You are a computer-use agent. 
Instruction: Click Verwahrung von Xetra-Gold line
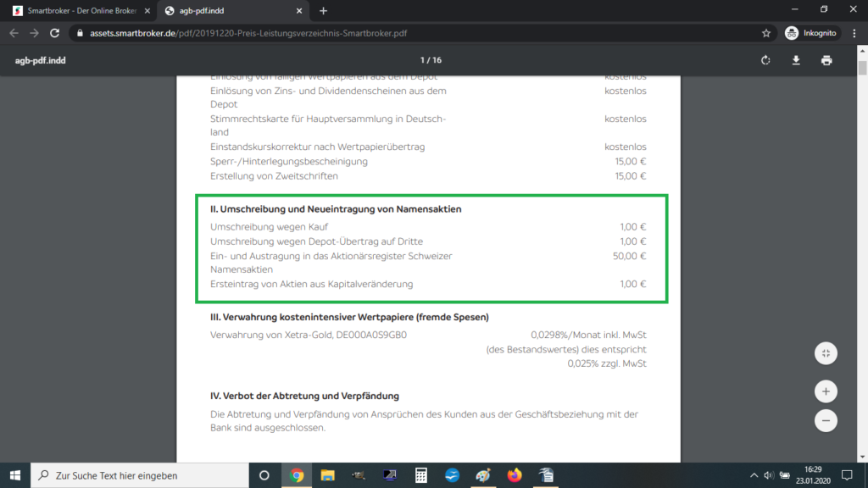(x=309, y=335)
